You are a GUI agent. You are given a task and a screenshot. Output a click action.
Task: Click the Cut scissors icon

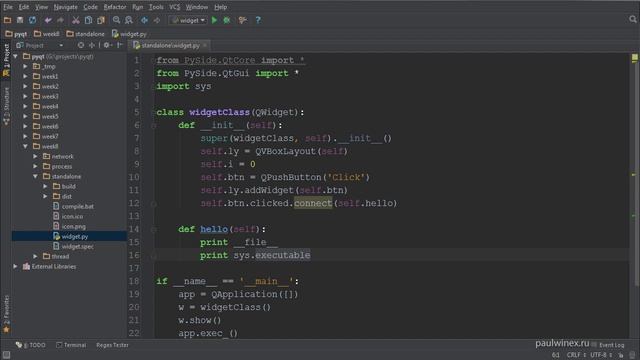[x=76, y=20]
